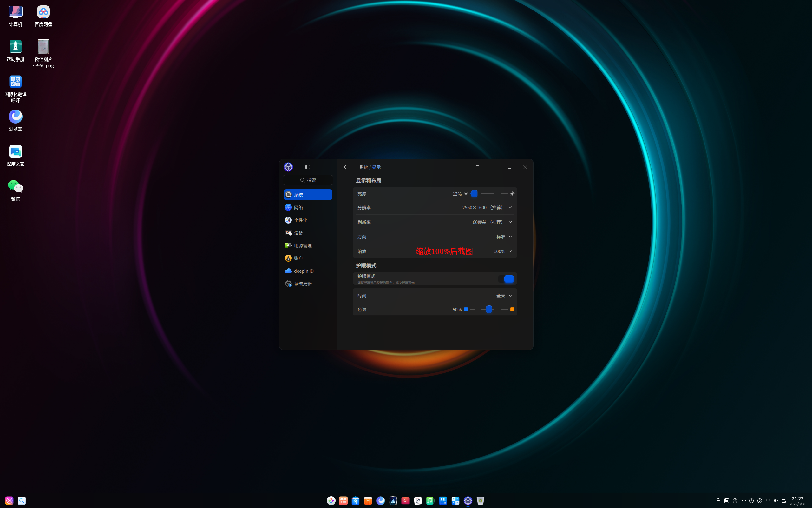Open 浏览器 desktop icon
This screenshot has height=508, width=812.
click(x=16, y=121)
